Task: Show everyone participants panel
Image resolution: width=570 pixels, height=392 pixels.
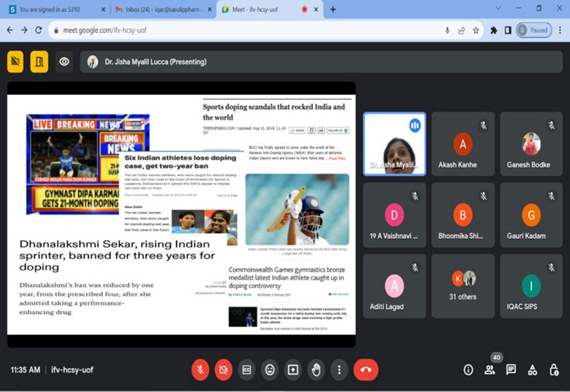Action: click(x=489, y=370)
